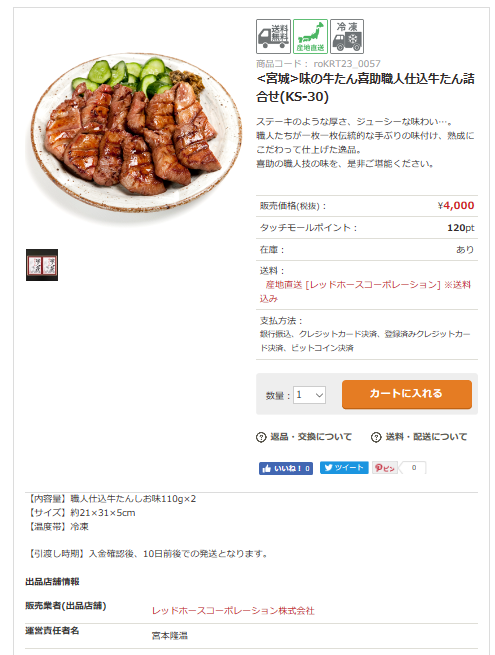Click the Twitter ツイート bird button
495x655 pixels.
point(344,467)
